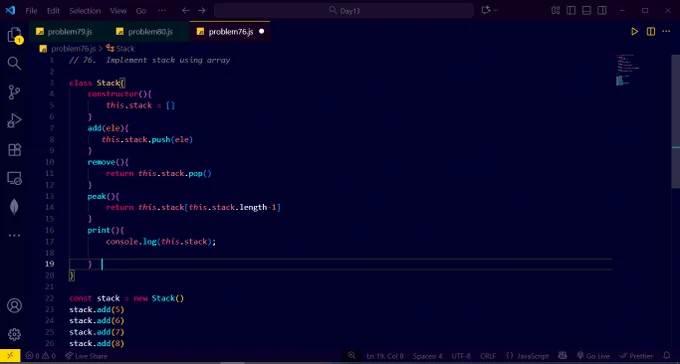Start a Live Share session
680x364 pixels.
[86, 356]
